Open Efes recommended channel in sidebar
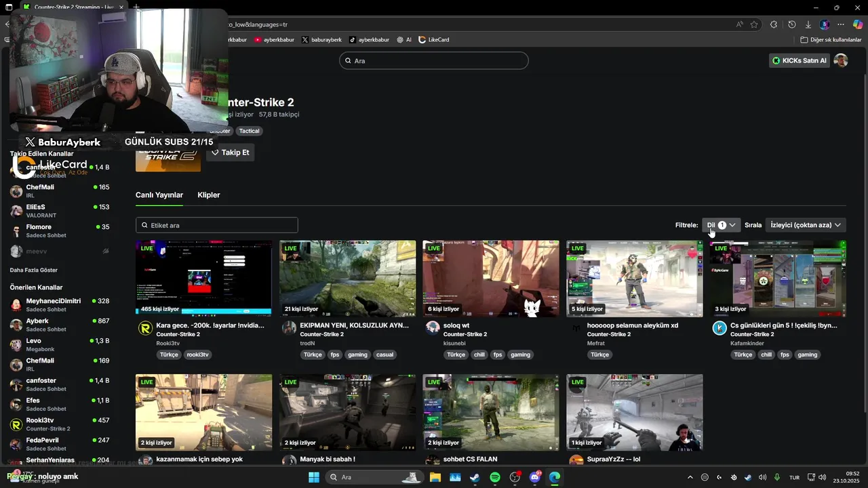Screen dimensions: 868x488 point(60,405)
